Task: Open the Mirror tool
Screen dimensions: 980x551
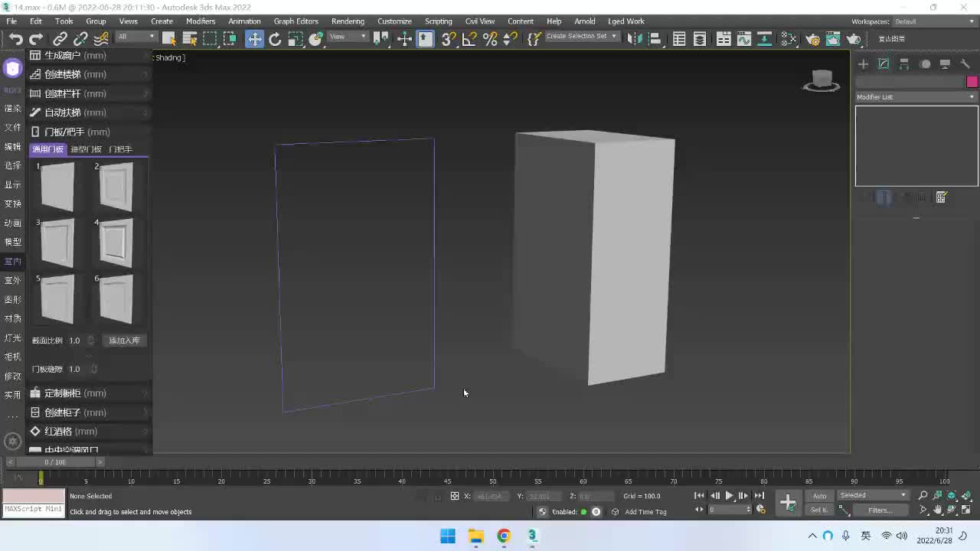Action: click(x=634, y=39)
